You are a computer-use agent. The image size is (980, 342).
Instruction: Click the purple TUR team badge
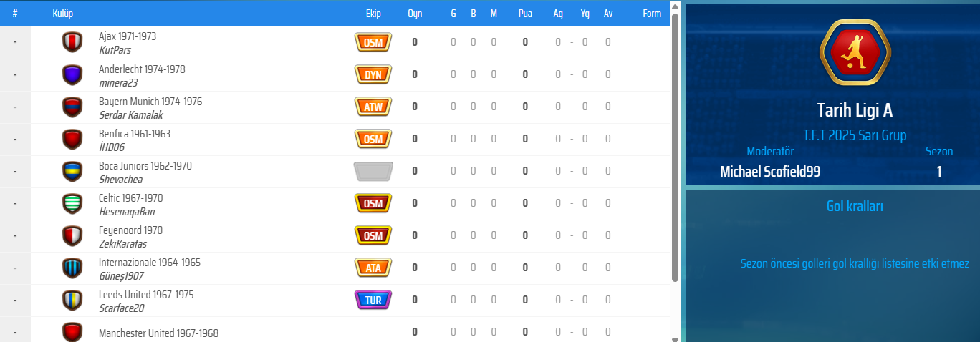373,300
